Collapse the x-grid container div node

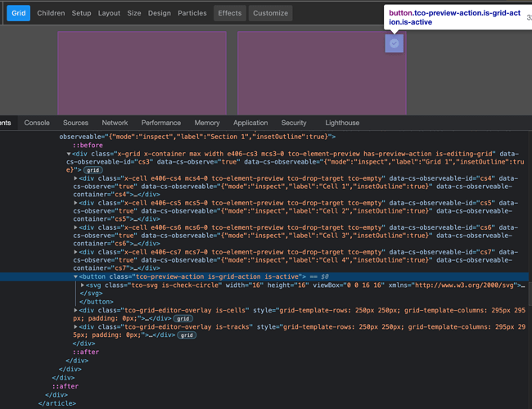point(70,154)
